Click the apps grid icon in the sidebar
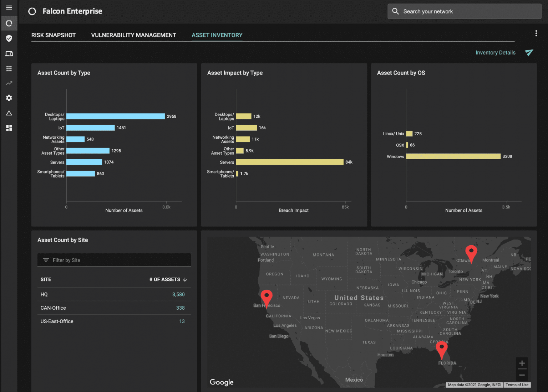This screenshot has width=548, height=392. tap(9, 68)
